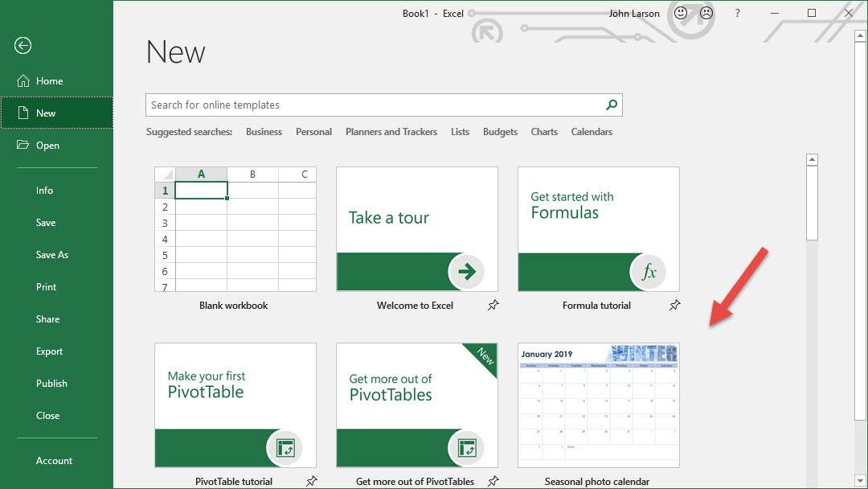The width and height of the screenshot is (868, 489).
Task: Click the template list scroll up arrow
Action: coord(812,159)
